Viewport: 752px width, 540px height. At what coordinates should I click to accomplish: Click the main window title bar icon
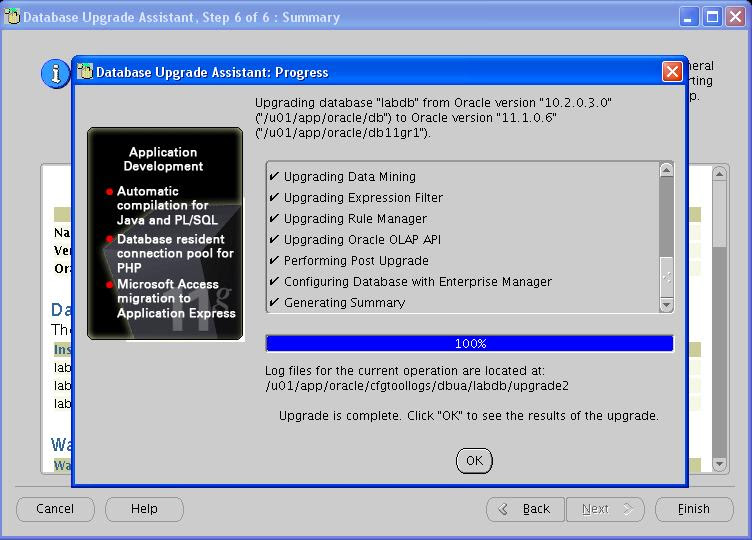[x=12, y=17]
